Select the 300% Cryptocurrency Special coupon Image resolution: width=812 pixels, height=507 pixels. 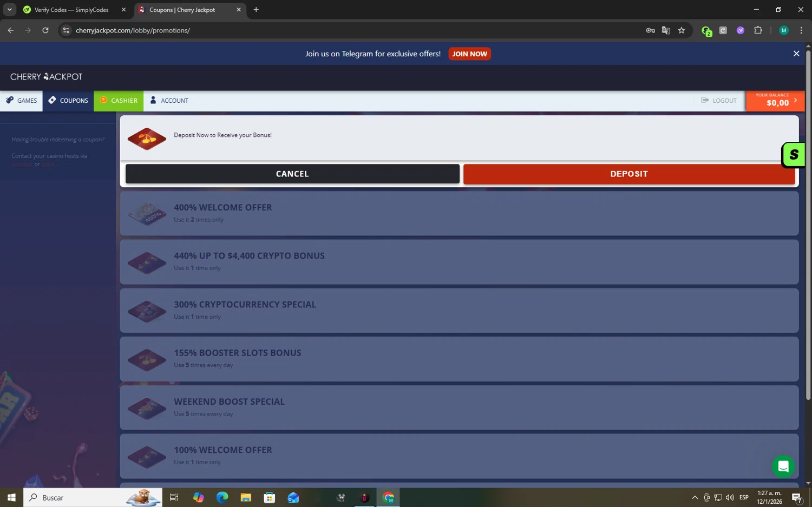click(x=459, y=311)
